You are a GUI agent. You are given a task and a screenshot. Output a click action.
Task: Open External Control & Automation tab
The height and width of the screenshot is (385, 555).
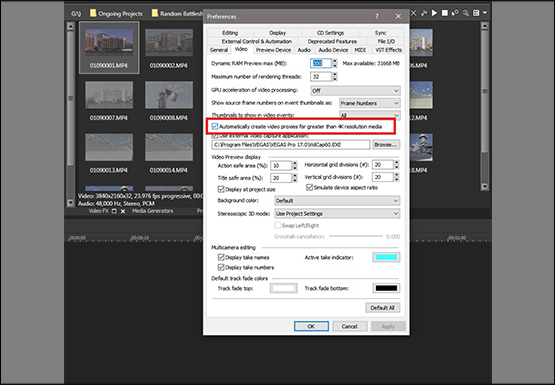click(x=257, y=41)
